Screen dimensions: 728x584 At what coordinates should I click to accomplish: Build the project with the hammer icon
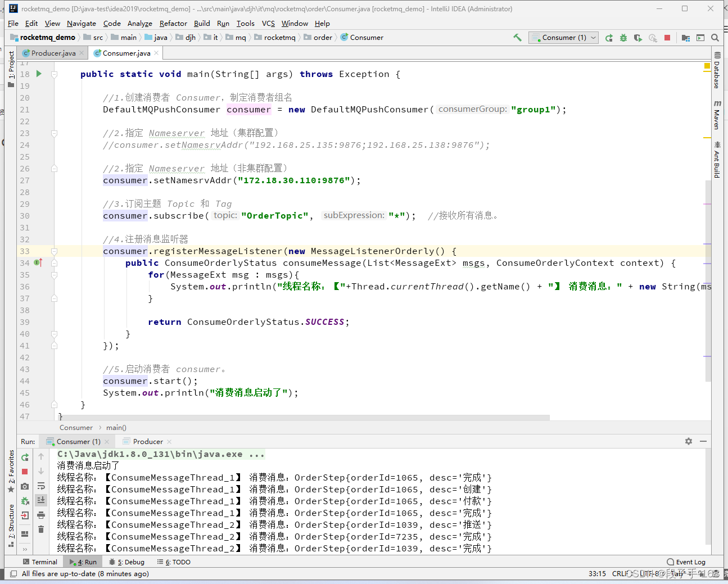[x=517, y=38]
